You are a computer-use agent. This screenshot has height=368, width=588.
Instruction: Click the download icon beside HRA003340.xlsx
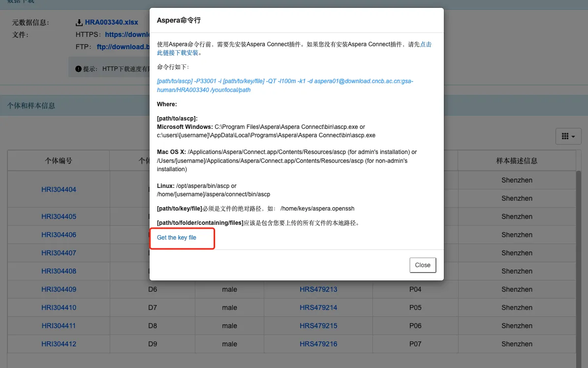coord(79,23)
